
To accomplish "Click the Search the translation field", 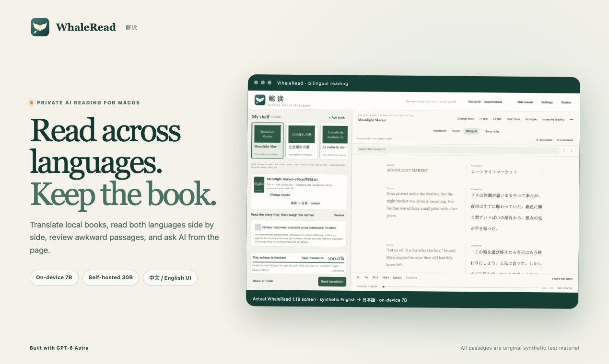I will point(457,150).
